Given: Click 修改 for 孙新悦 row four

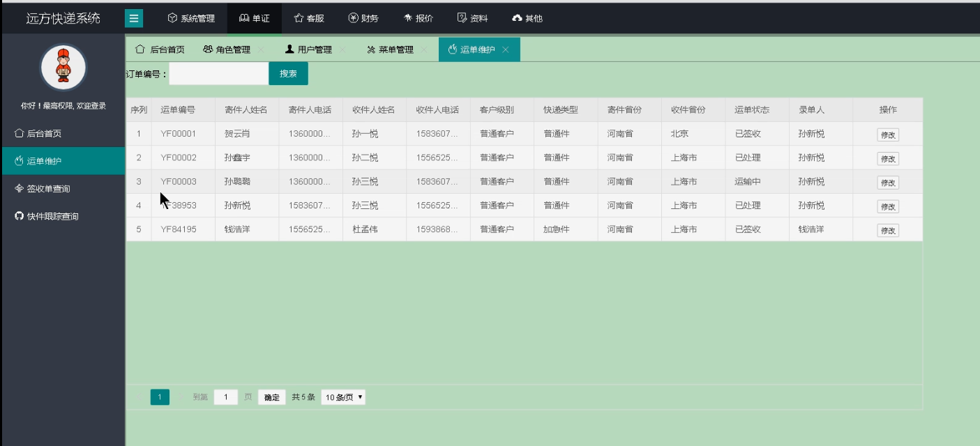Looking at the screenshot, I should coord(888,206).
